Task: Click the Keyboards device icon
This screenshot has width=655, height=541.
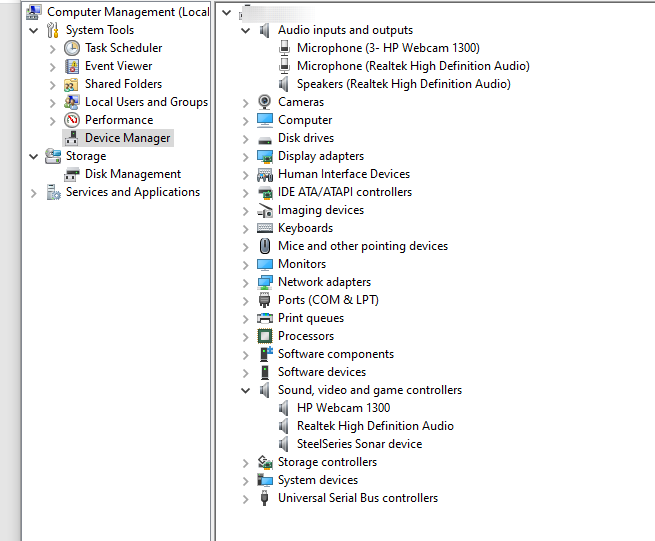Action: [265, 228]
